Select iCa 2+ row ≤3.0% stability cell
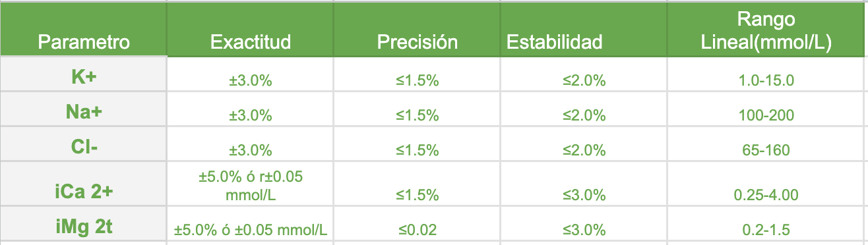Screen dimensions: 868x245 pyautogui.click(x=584, y=184)
